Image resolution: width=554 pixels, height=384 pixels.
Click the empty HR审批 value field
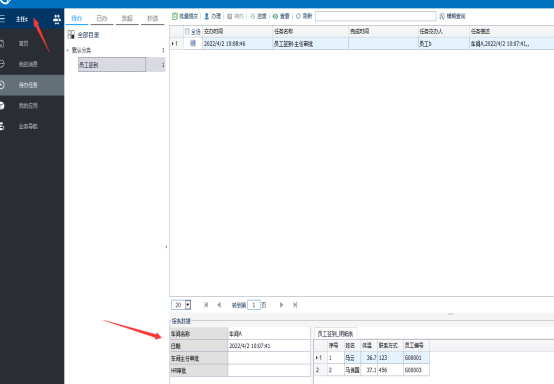tap(269, 371)
